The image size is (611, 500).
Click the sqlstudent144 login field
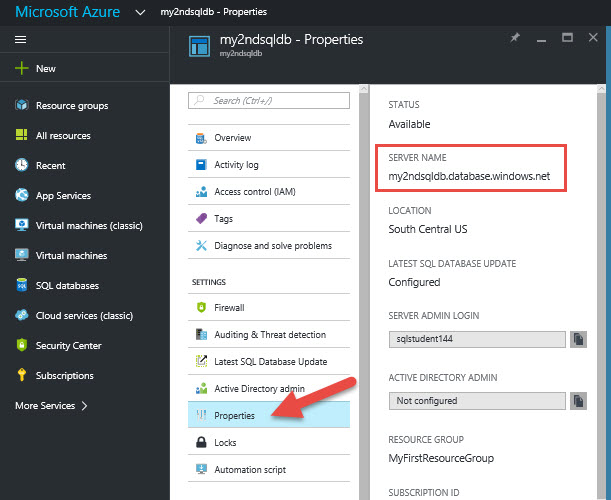coord(476,340)
